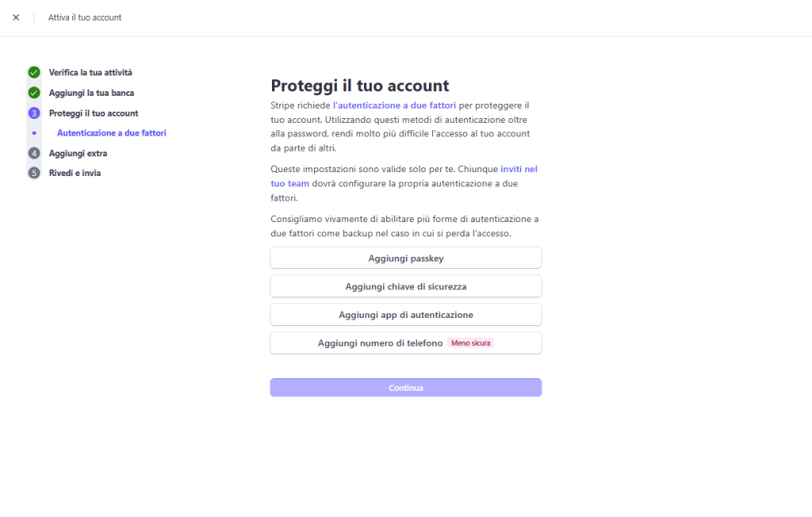Click the checkmark beside Aggiungi la tua banca

(33, 93)
